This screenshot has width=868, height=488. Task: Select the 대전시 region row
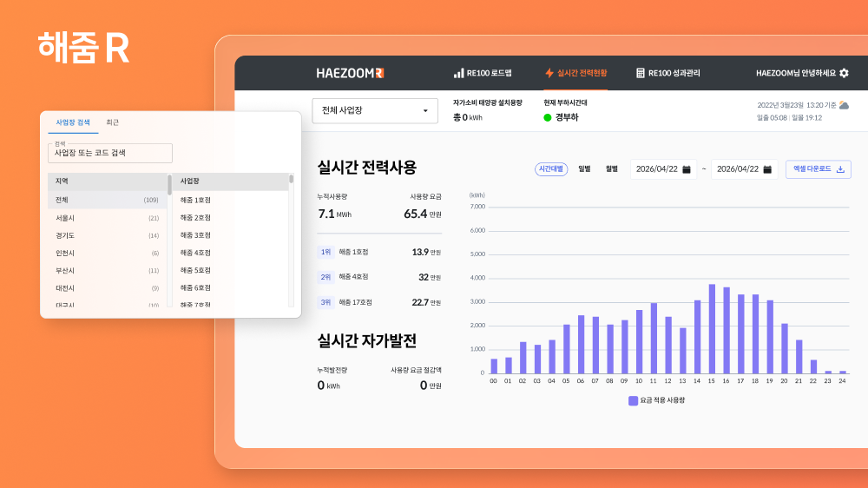[108, 288]
